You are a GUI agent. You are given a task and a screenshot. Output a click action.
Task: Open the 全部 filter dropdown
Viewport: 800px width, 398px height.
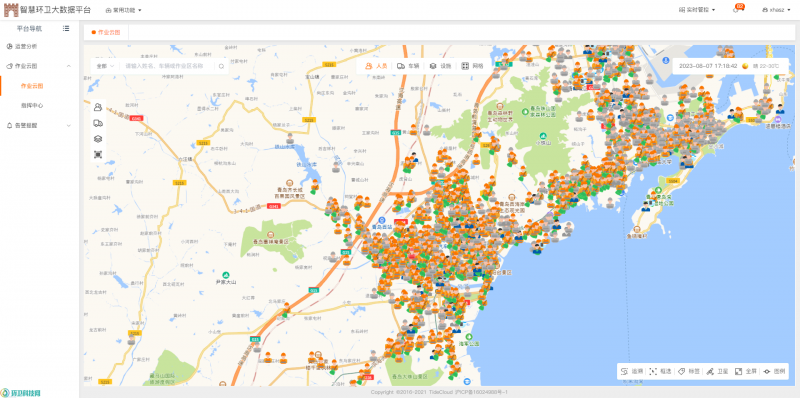point(104,66)
